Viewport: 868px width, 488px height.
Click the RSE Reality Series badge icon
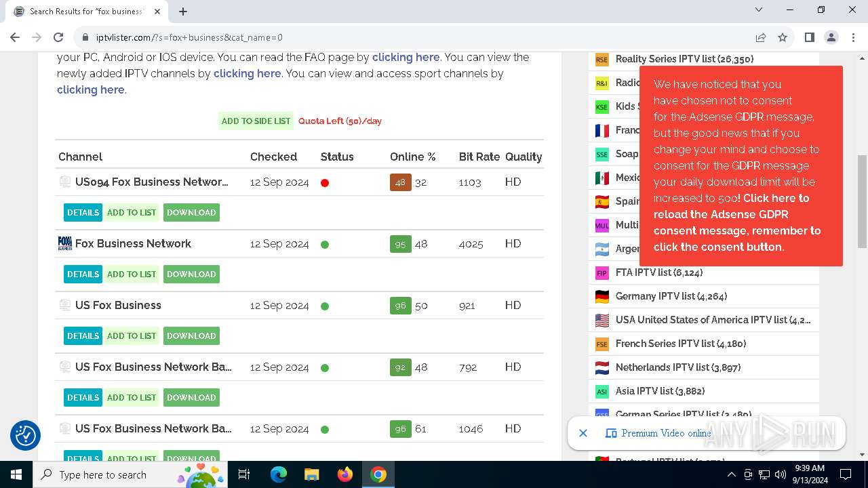tap(601, 60)
